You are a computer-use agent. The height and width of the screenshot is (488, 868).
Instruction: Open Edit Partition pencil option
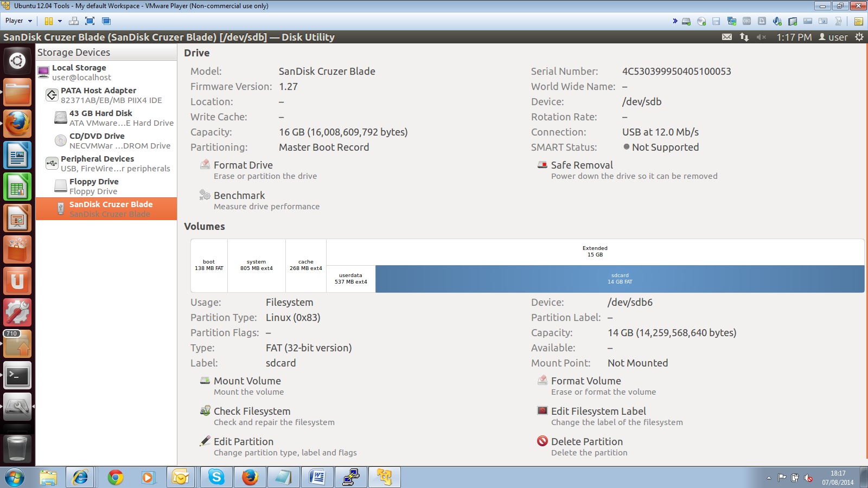205,441
